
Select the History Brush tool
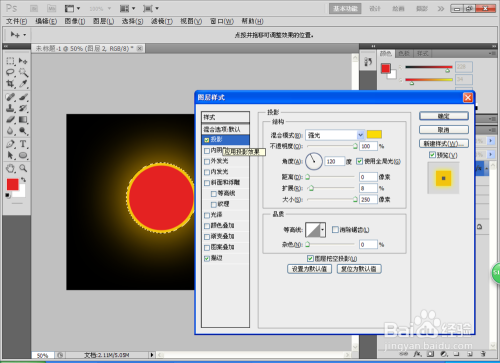[23, 108]
